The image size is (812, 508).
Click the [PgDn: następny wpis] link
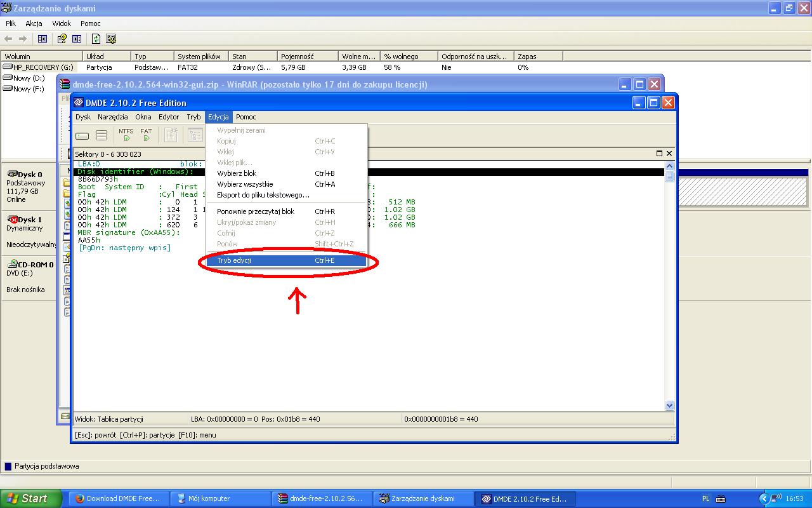pos(124,248)
